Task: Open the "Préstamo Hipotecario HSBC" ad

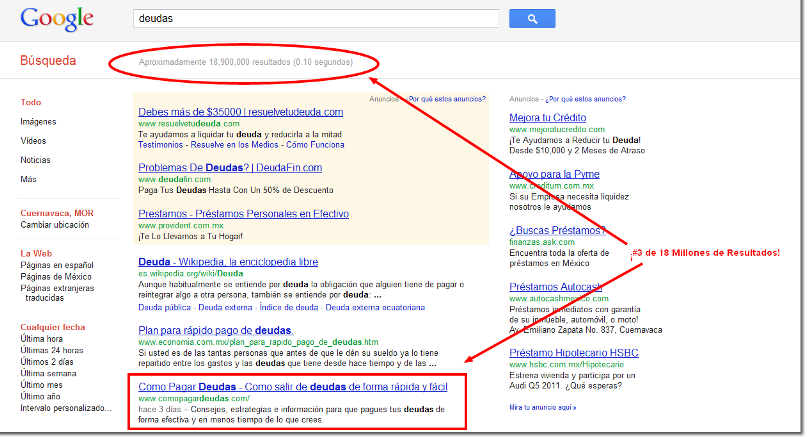Action: point(574,353)
